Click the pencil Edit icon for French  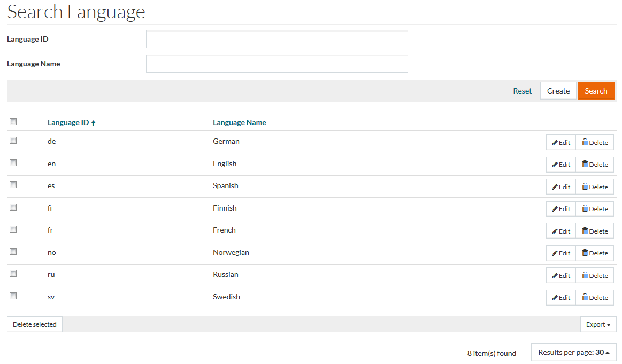(x=555, y=231)
